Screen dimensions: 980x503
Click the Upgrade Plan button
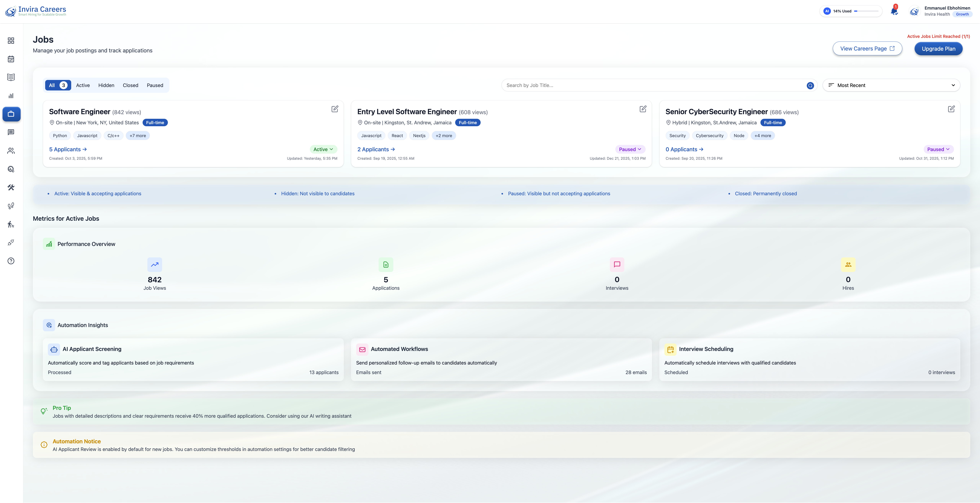point(938,49)
